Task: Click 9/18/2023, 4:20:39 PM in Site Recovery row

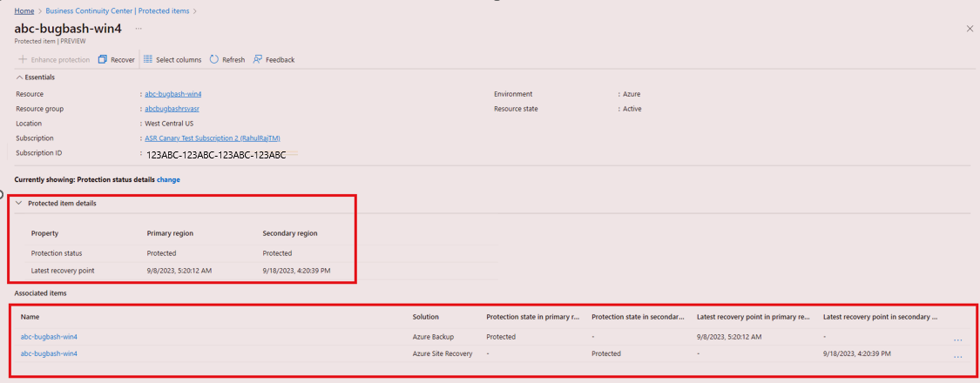Action: [857, 353]
